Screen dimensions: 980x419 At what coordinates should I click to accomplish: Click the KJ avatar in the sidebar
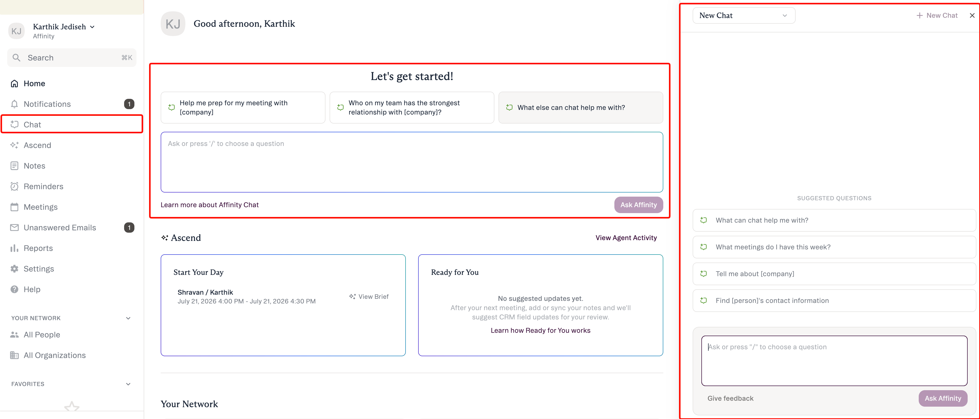[x=16, y=31]
